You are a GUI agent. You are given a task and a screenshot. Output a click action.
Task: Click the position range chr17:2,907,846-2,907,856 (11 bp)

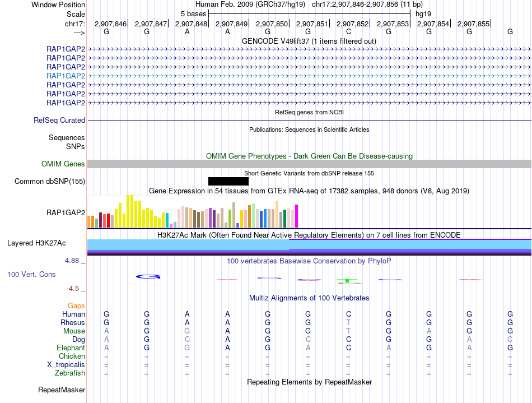pyautogui.click(x=367, y=4)
